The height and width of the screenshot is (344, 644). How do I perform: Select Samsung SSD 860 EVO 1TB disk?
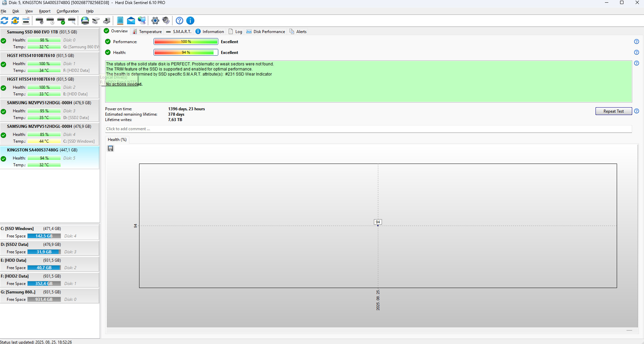[50, 40]
